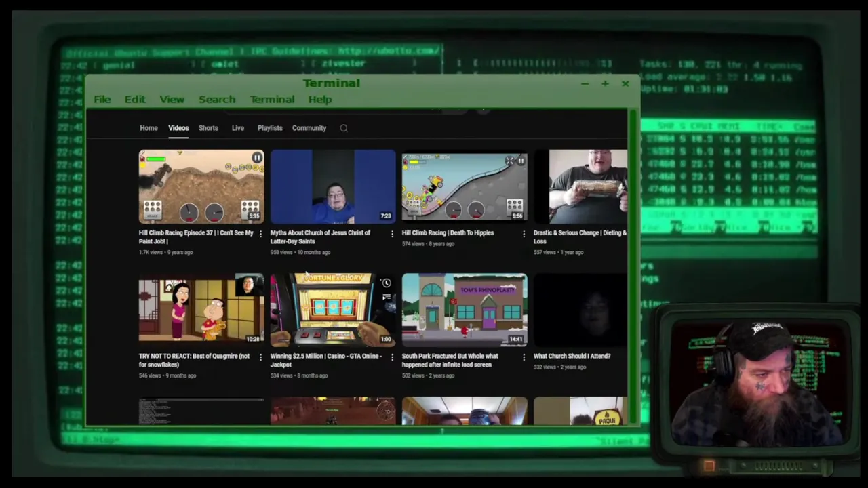868x488 pixels.
Task: Click the Terminal window minimize dash button
Action: tap(585, 83)
